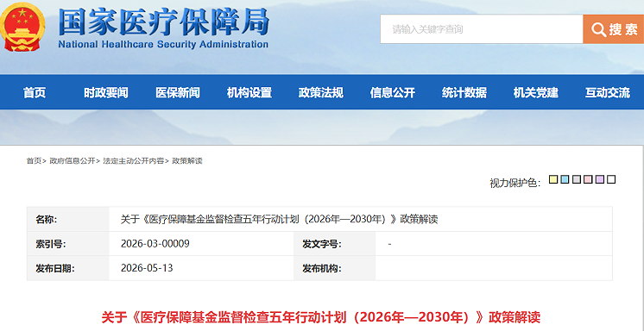Screen dimensions: 644x331
Task: Open the 时政要闻 navigation item
Action: 106,93
